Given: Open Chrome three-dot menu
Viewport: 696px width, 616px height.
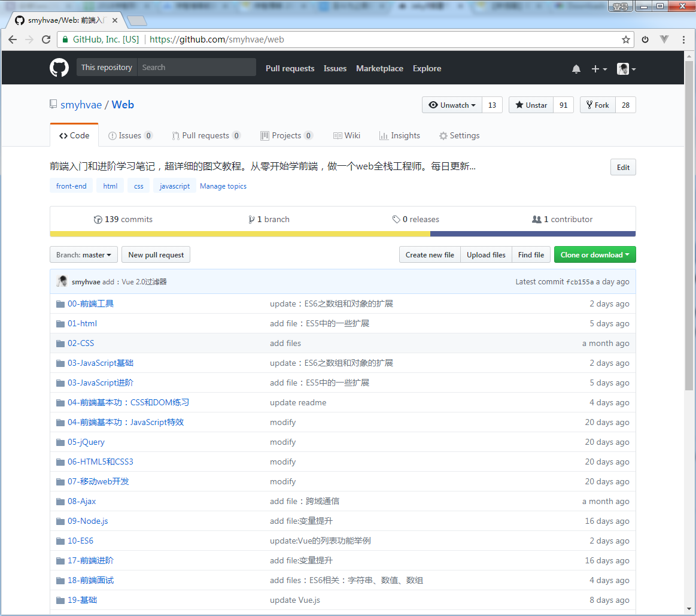Looking at the screenshot, I should pos(683,40).
